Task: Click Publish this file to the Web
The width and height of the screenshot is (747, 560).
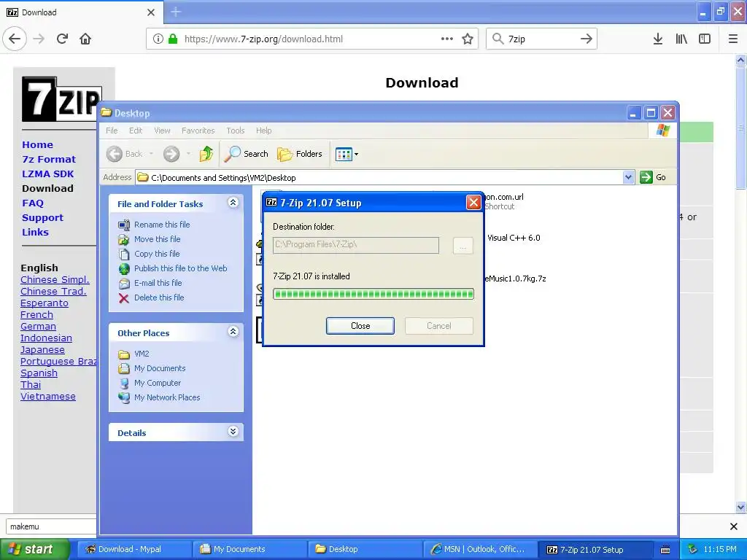Action: click(181, 268)
